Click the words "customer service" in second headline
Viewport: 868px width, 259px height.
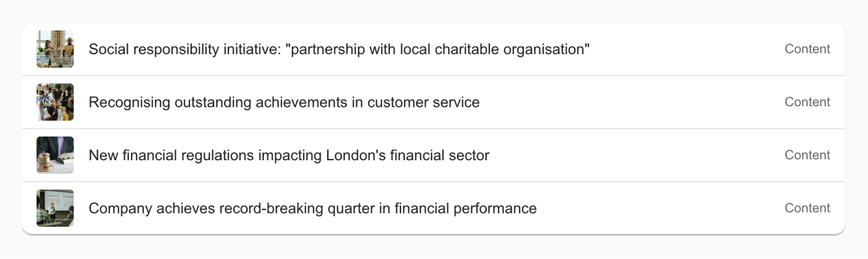point(423,102)
